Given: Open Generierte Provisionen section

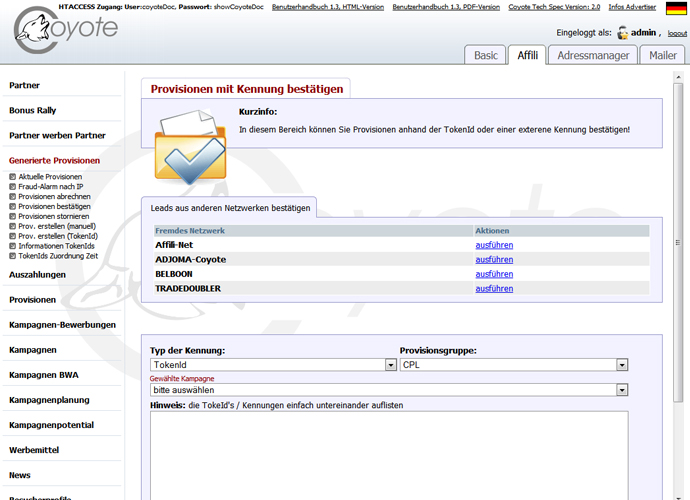Looking at the screenshot, I should pos(55,161).
